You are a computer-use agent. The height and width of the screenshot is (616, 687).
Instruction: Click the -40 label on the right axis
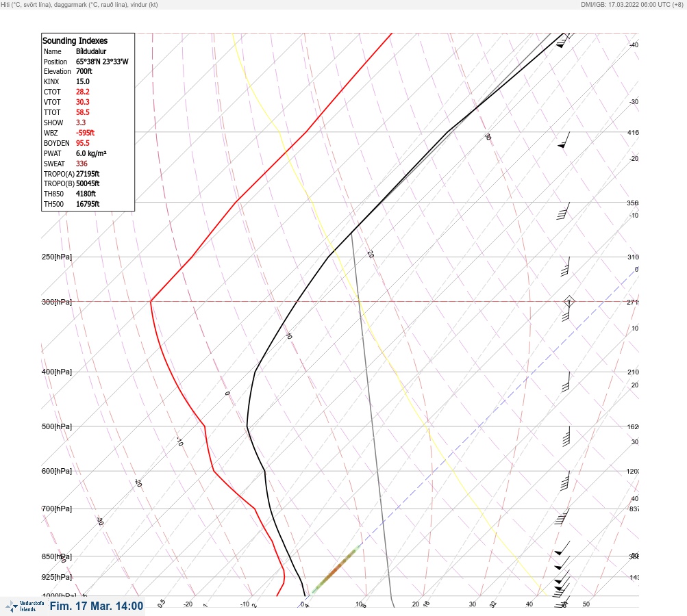click(634, 44)
